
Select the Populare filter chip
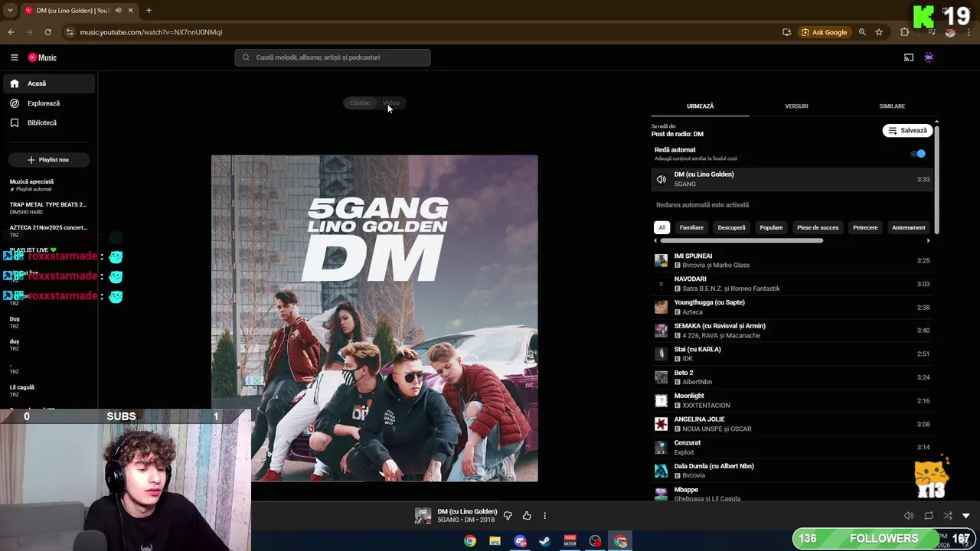tap(771, 227)
